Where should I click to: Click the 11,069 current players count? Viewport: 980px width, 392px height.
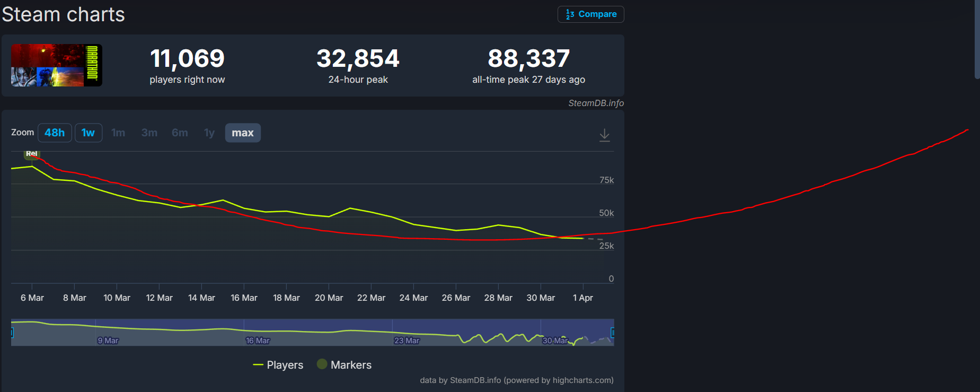coord(188,58)
